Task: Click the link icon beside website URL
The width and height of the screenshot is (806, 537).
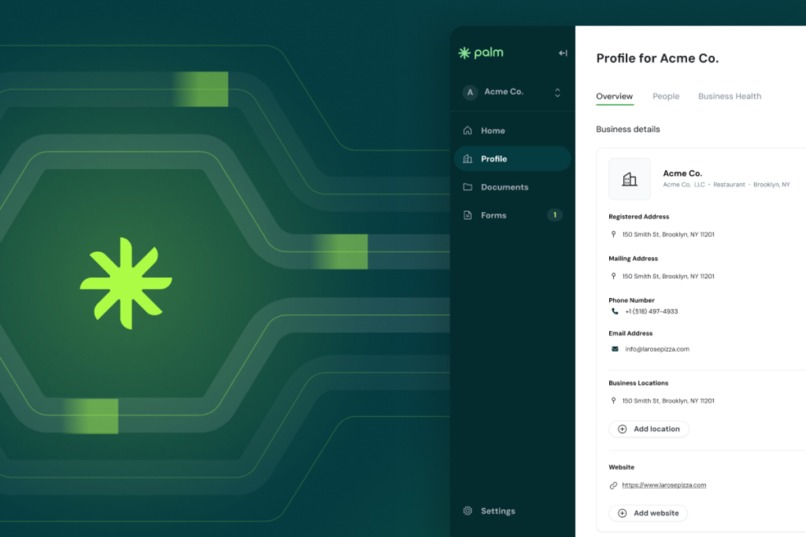Action: (x=613, y=485)
